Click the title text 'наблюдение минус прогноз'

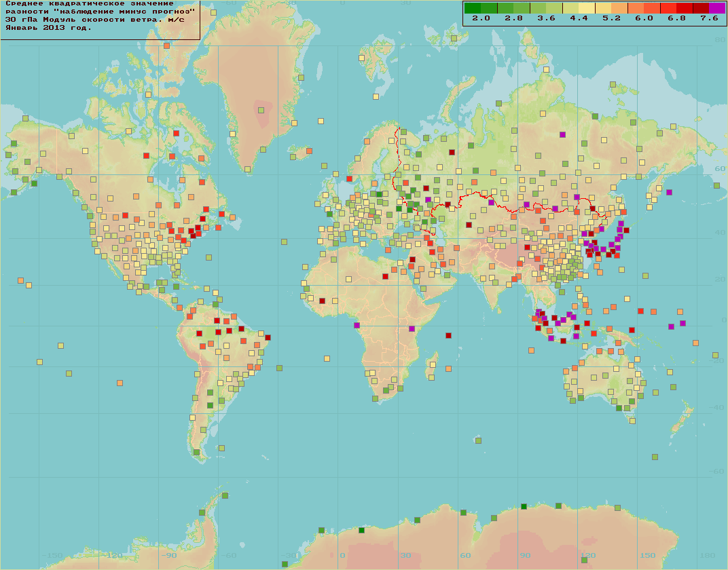click(124, 12)
